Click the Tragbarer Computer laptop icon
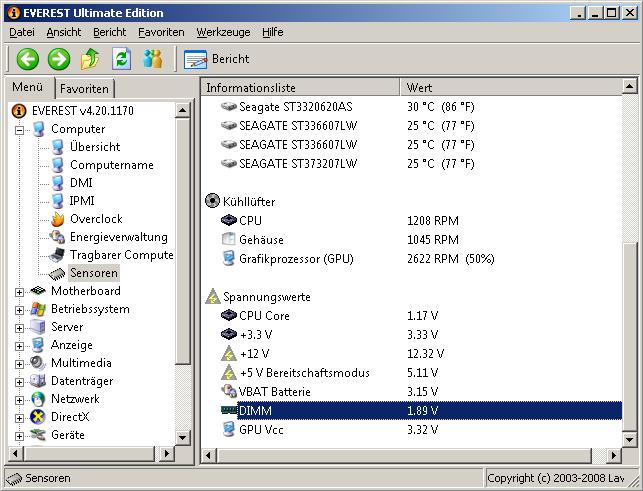 (57, 255)
